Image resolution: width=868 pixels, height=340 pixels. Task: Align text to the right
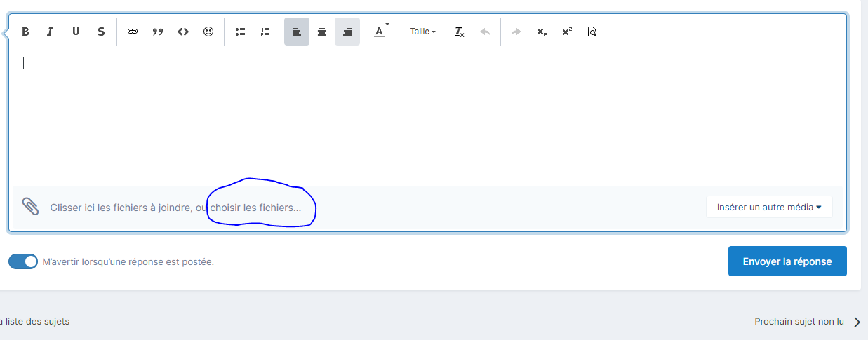click(x=347, y=32)
